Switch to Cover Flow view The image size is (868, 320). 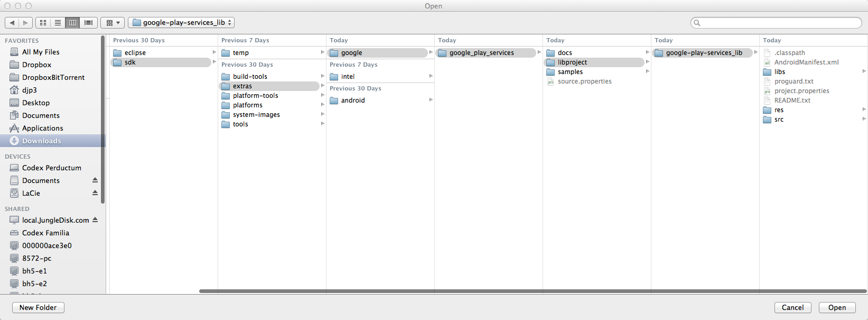tap(89, 23)
